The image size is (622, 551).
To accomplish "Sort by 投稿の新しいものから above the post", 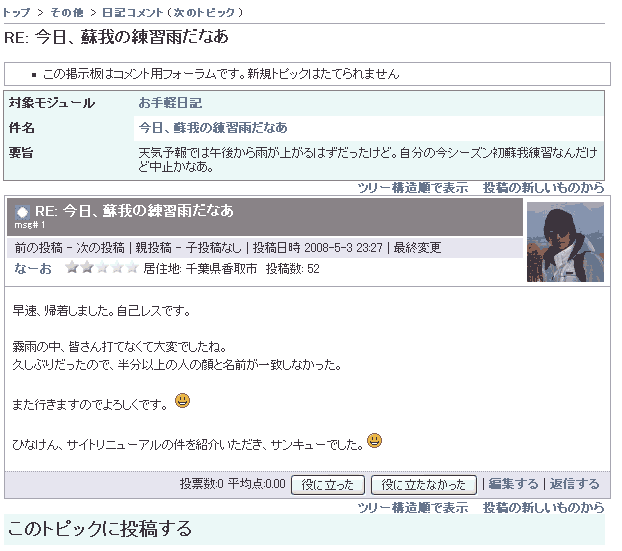I will coord(543,187).
